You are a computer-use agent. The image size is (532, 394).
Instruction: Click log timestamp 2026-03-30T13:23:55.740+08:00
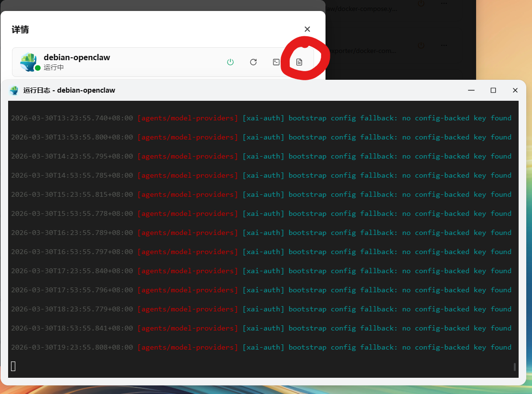pos(72,118)
